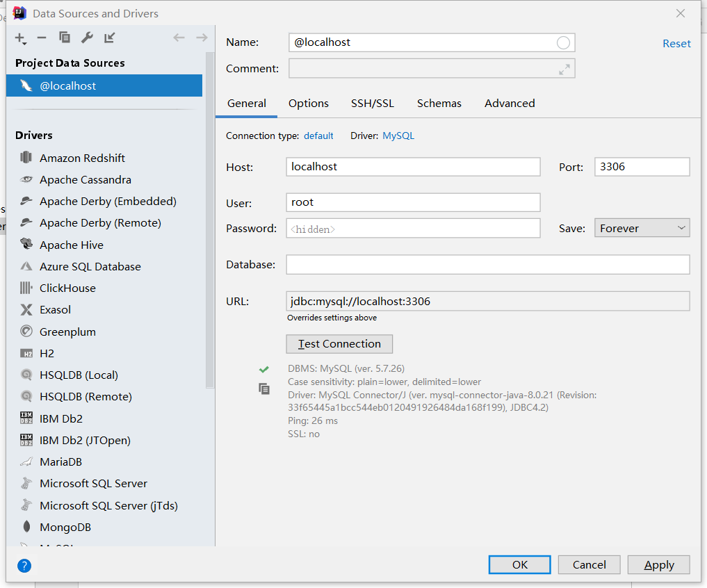Viewport: 707px width, 588px height.
Task: Click the Duplicate data source icon
Action: pyautogui.click(x=65, y=38)
